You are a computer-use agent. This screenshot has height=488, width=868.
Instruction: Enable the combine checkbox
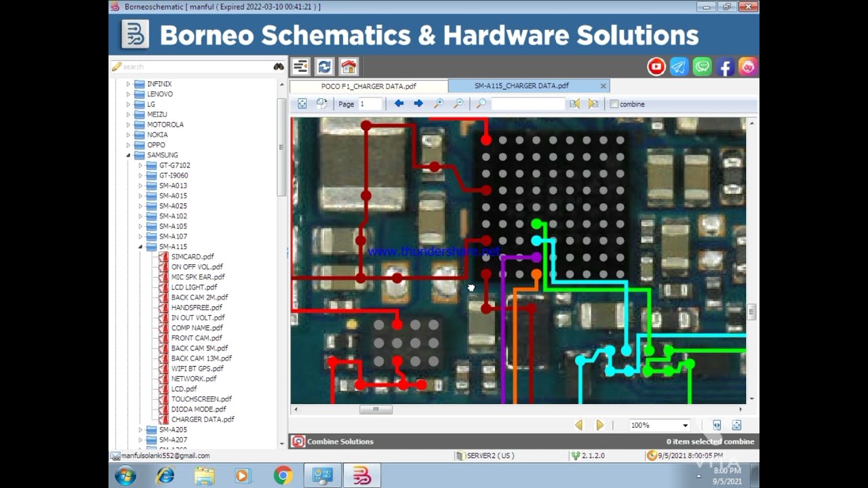pyautogui.click(x=614, y=104)
